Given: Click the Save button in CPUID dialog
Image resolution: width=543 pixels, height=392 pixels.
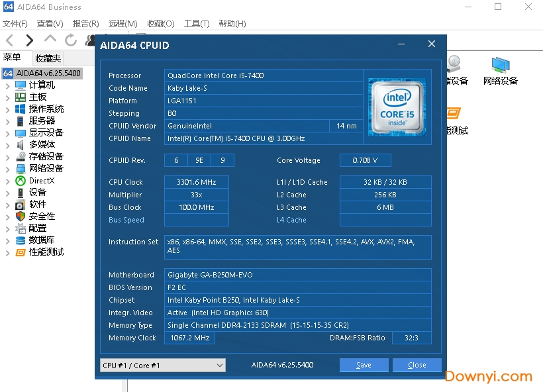Looking at the screenshot, I should [364, 366].
